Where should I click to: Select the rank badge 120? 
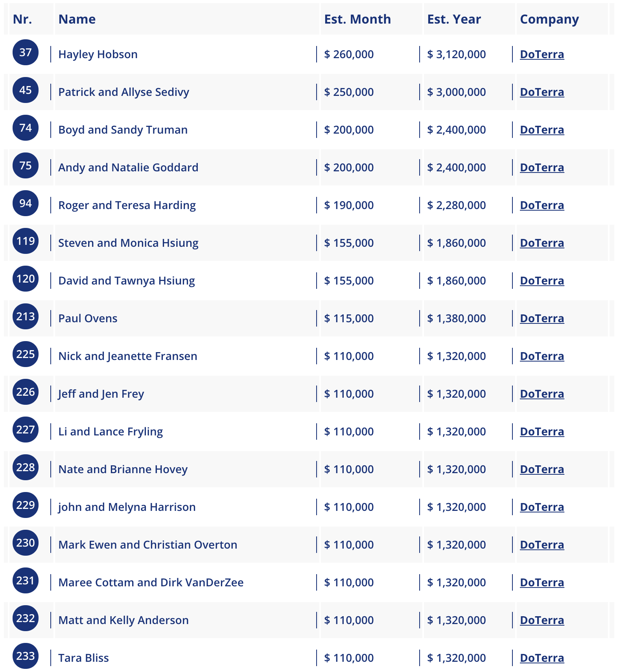pyautogui.click(x=26, y=279)
